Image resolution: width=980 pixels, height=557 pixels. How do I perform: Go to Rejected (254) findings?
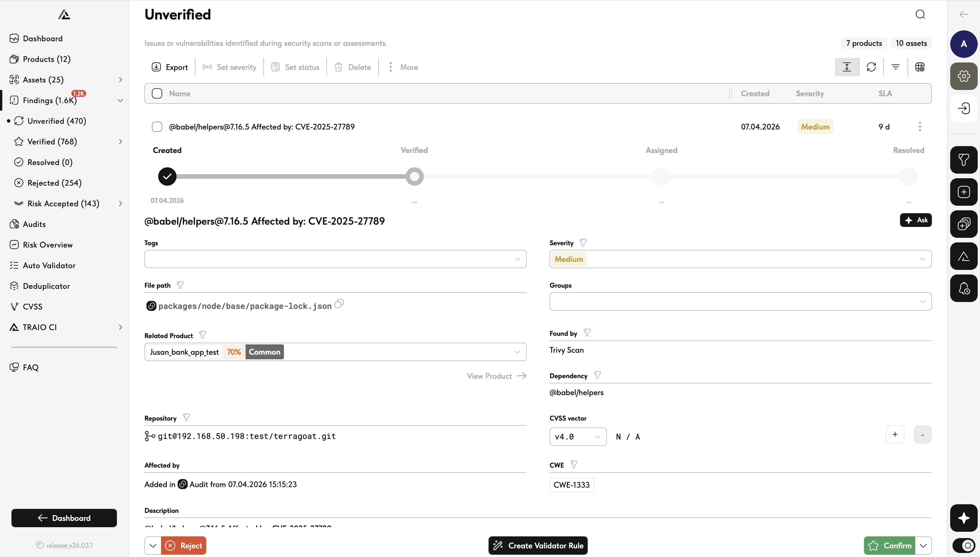tap(54, 183)
